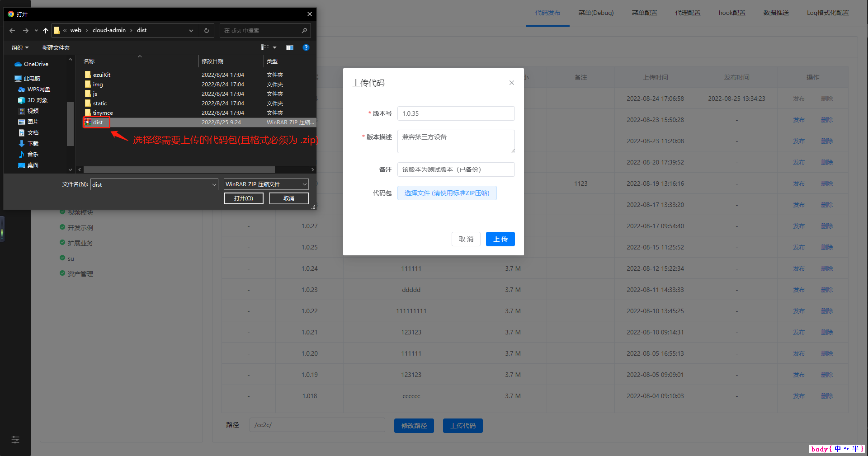The height and width of the screenshot is (456, 868).
Task: Open the file dialog help icon
Action: click(306, 47)
